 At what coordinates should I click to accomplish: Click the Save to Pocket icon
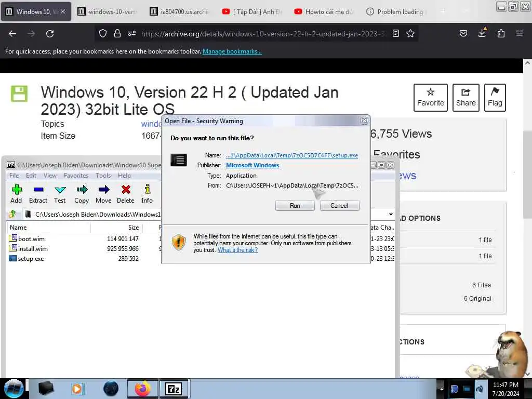463,33
